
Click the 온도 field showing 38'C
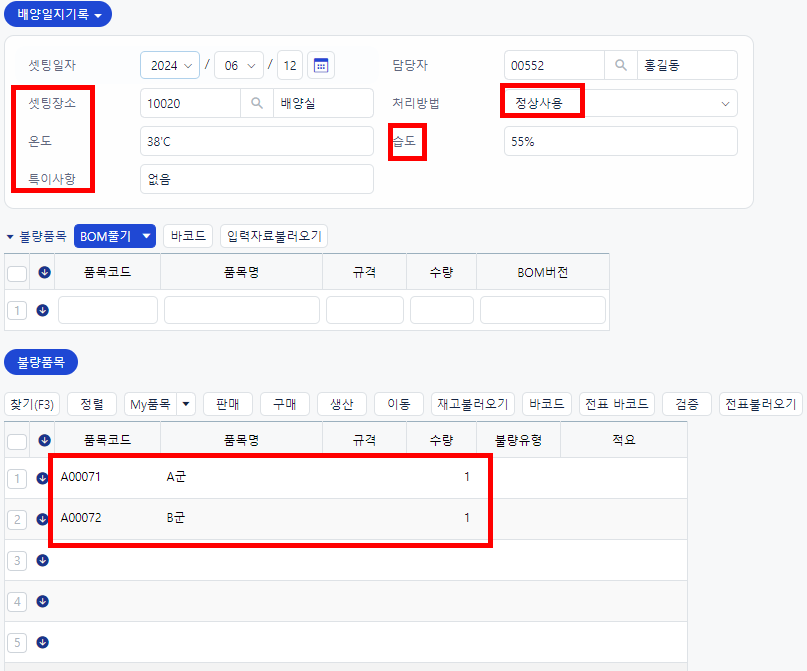tap(257, 141)
